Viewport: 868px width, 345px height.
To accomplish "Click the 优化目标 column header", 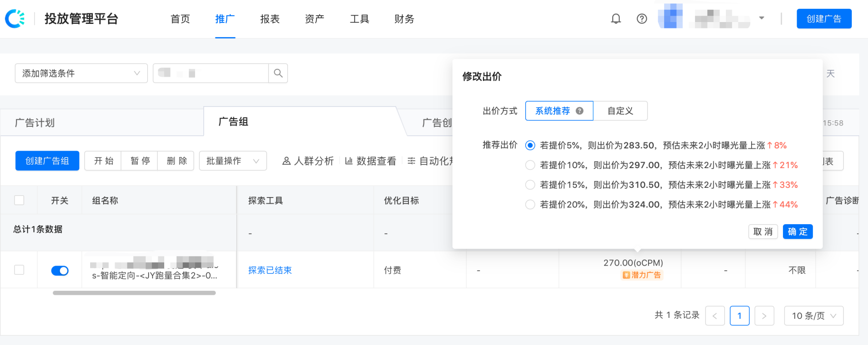I will [x=402, y=200].
